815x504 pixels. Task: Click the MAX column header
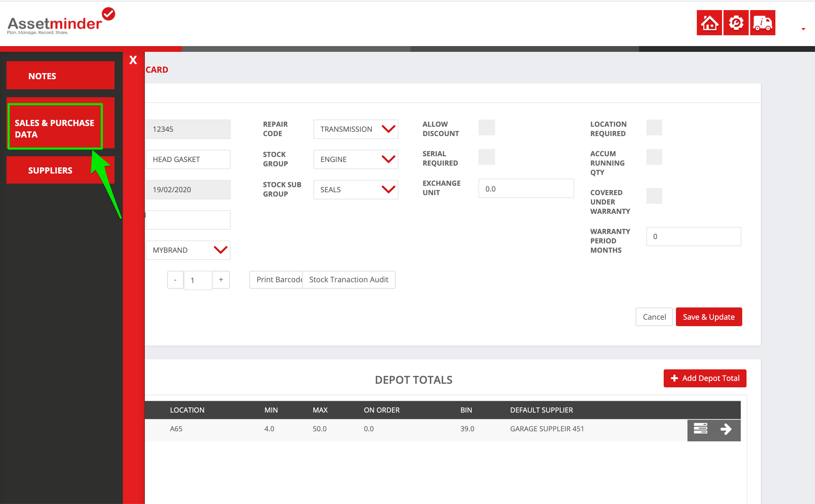320,410
